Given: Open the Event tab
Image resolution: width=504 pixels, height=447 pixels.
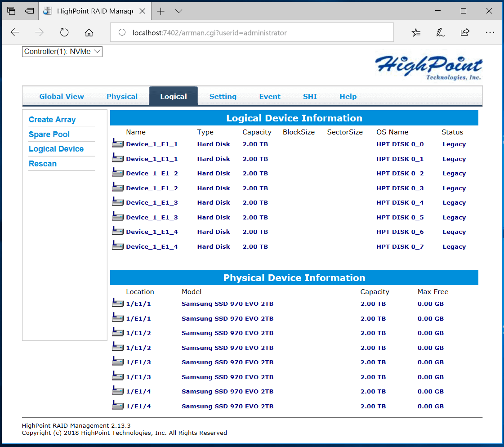Looking at the screenshot, I should [x=270, y=97].
